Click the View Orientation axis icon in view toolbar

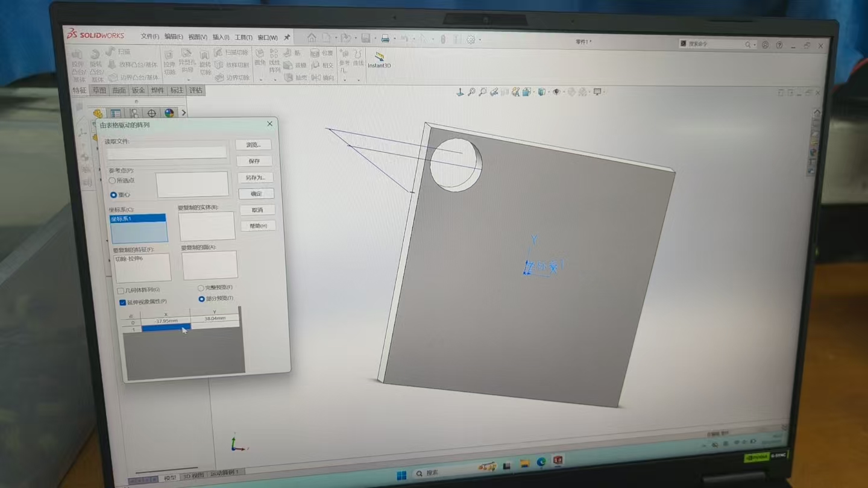pos(460,92)
